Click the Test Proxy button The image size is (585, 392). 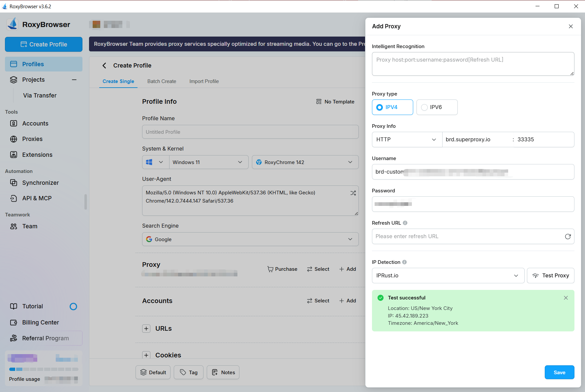pyautogui.click(x=550, y=276)
